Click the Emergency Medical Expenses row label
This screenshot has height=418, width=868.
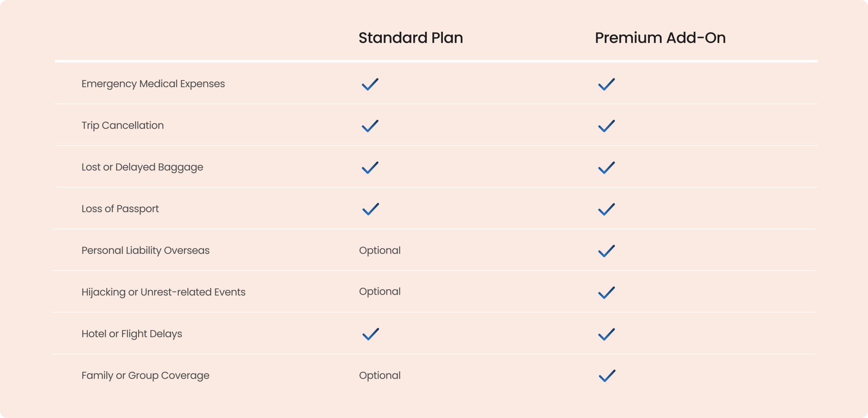coord(153,84)
